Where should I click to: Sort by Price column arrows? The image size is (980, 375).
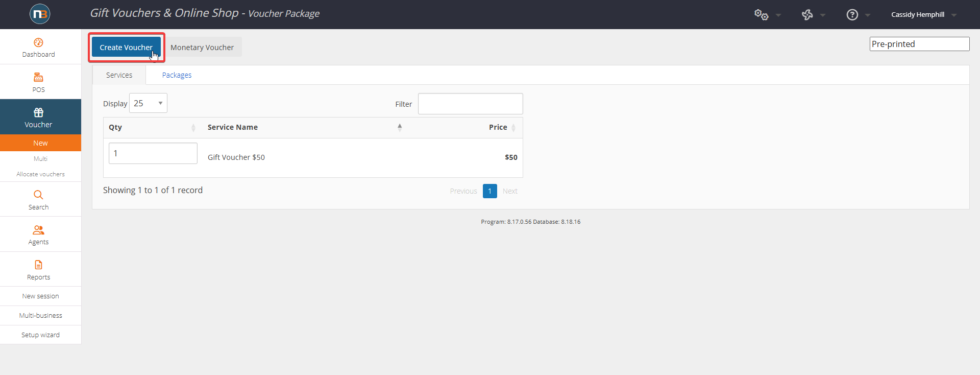513,128
